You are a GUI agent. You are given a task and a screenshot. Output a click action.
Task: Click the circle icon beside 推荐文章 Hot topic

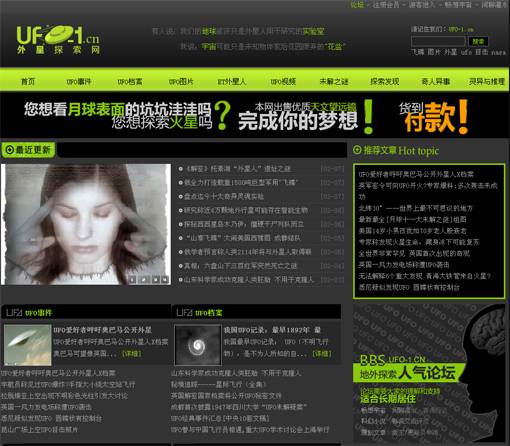tap(357, 150)
